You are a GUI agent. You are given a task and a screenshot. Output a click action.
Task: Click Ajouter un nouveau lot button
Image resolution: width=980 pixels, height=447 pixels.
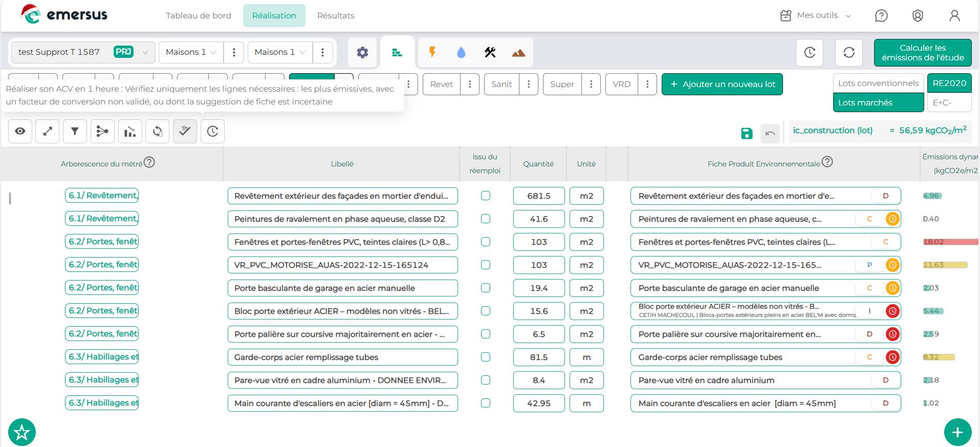[x=722, y=84]
